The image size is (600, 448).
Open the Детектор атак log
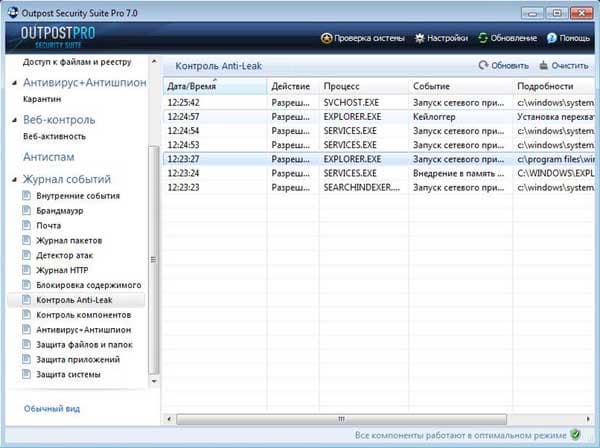[65, 255]
